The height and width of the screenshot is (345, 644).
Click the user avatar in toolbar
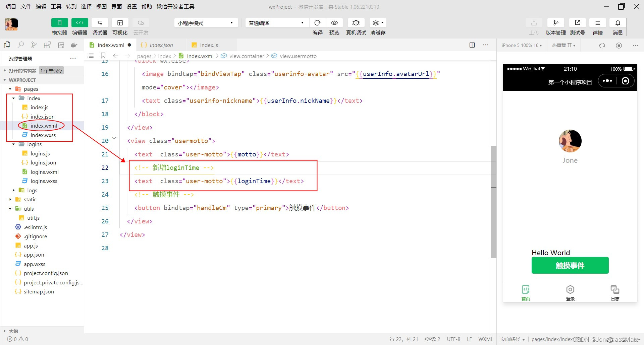11,24
